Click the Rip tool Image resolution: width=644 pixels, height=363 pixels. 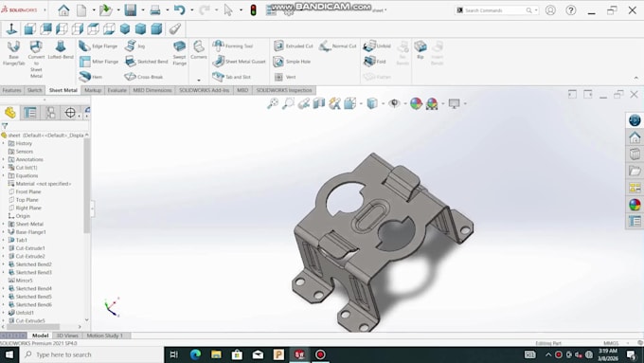click(420, 50)
